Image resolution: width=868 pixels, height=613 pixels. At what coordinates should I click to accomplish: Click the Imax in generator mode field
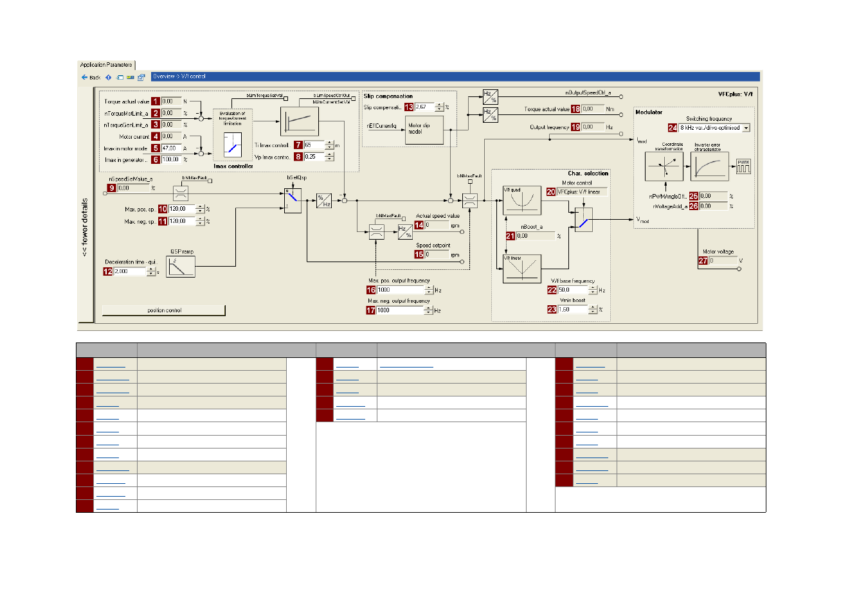pos(171,159)
